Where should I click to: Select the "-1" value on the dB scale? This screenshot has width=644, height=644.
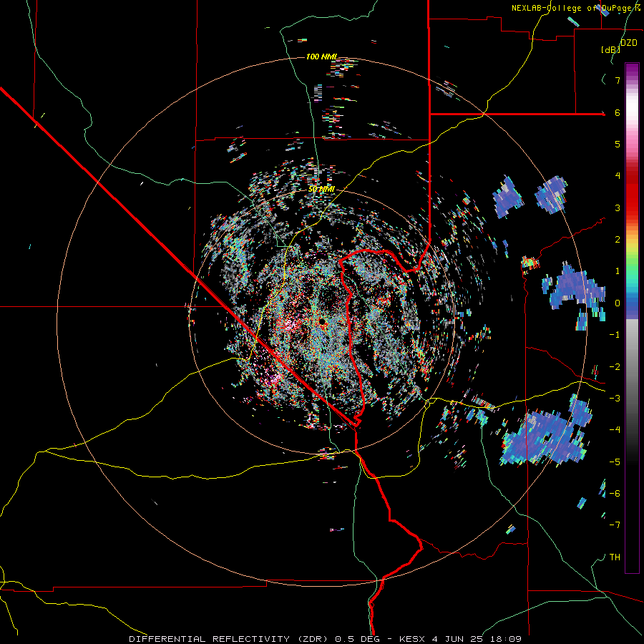pyautogui.click(x=615, y=335)
